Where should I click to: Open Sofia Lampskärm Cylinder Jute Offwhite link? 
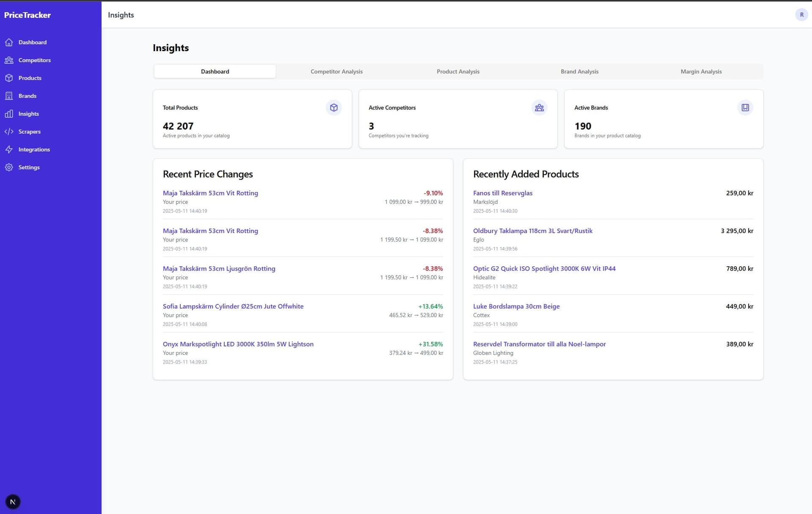pyautogui.click(x=233, y=306)
